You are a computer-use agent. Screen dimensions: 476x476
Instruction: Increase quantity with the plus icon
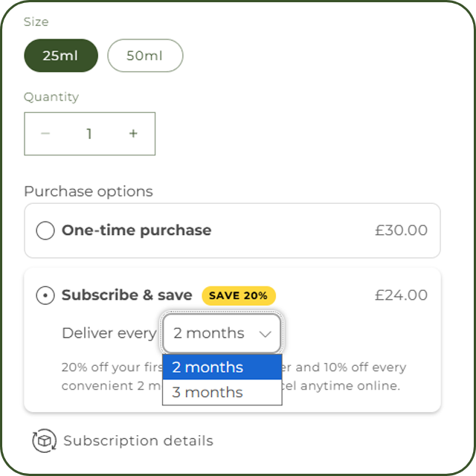133,134
